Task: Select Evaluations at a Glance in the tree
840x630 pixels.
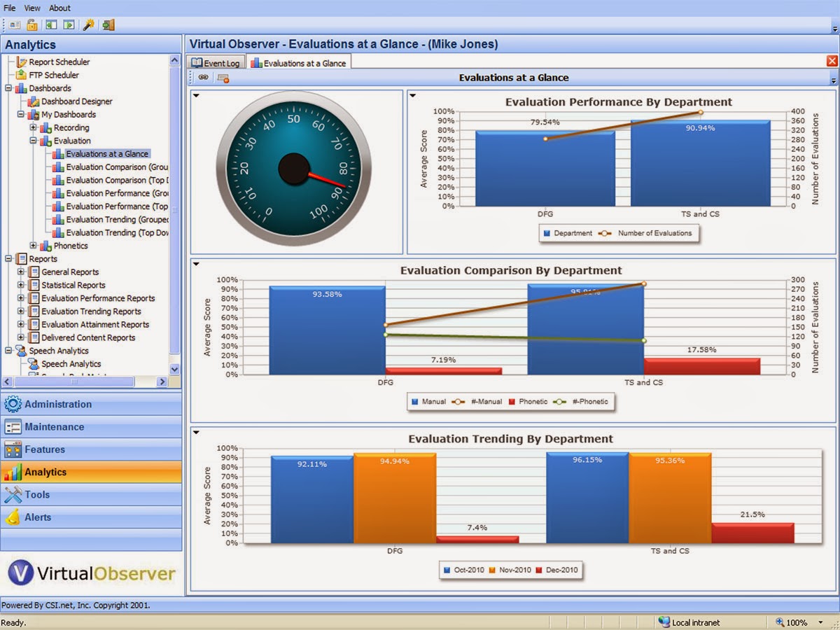Action: (107, 154)
